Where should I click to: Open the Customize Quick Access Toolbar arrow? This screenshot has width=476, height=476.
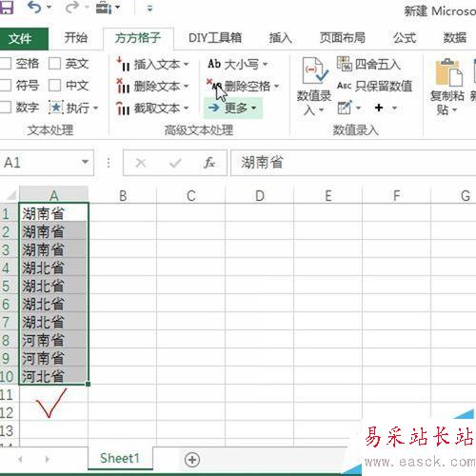[149, 9]
